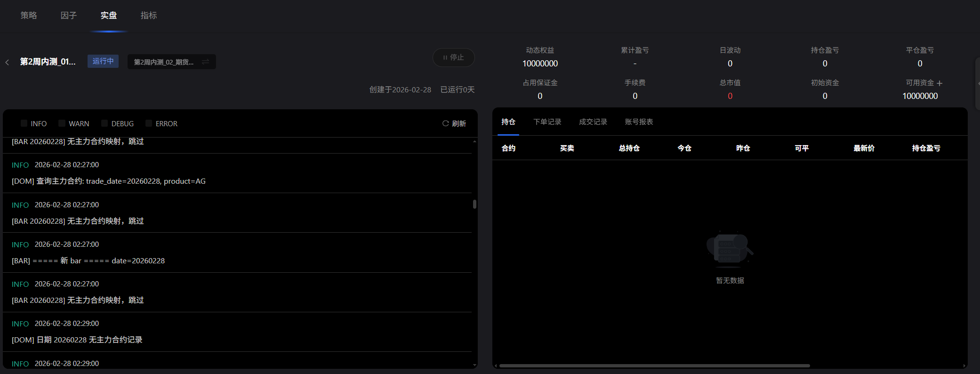980x374 pixels.
Task: Click the 初始资金 label
Action: [825, 83]
